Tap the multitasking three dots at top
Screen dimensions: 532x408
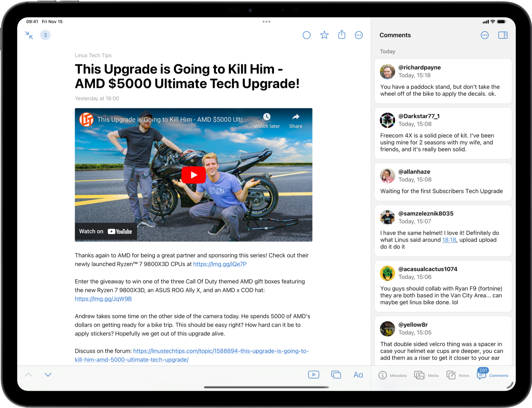click(x=266, y=22)
